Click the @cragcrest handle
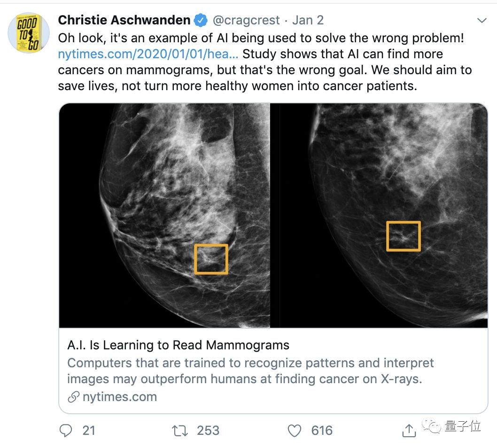The width and height of the screenshot is (497, 448). pyautogui.click(x=246, y=20)
